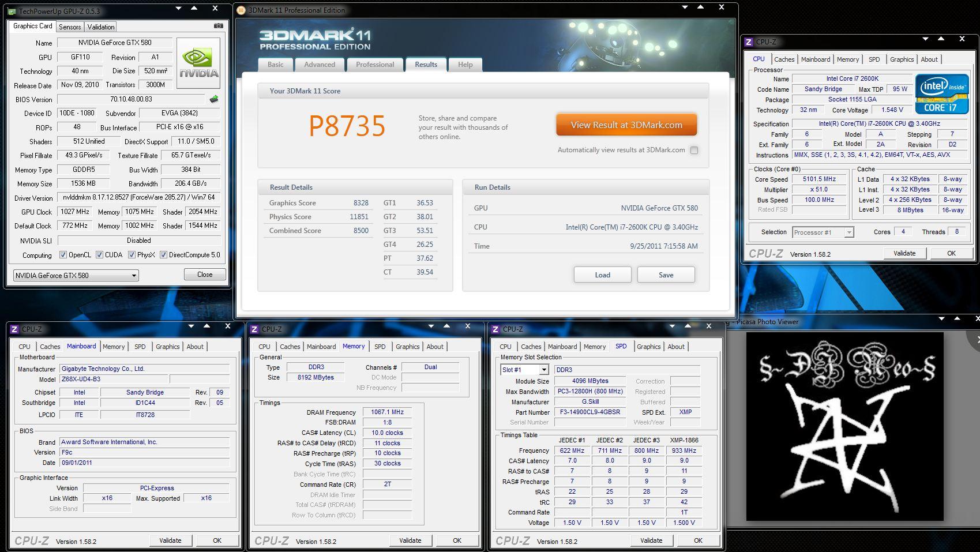Select Graphics tab in top-right CPU-Z
Screen dimensions: 980x552
click(902, 59)
